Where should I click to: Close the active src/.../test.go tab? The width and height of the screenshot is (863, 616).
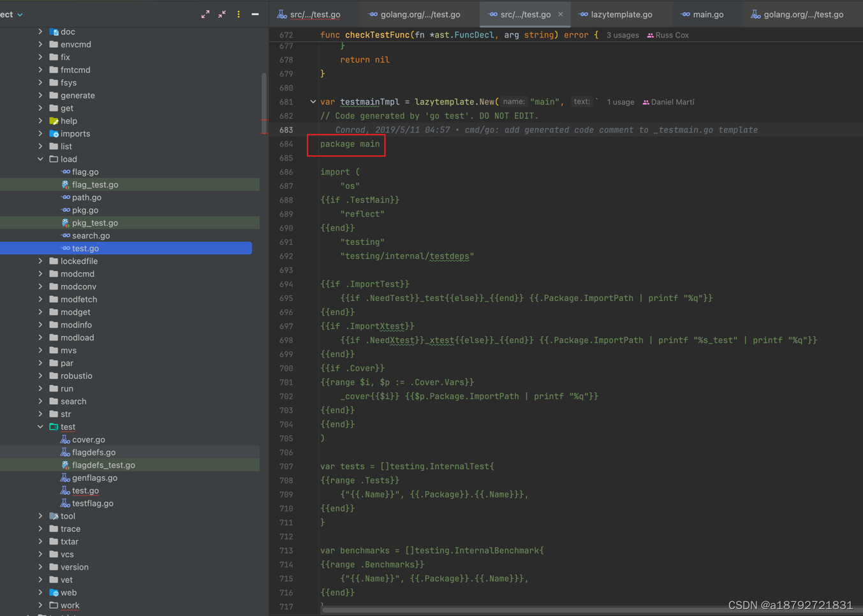click(561, 14)
